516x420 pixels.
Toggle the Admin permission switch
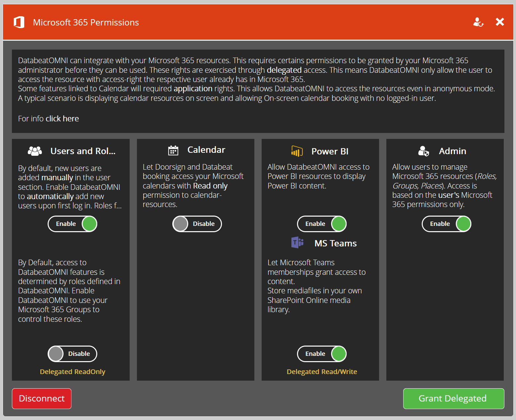pos(447,224)
